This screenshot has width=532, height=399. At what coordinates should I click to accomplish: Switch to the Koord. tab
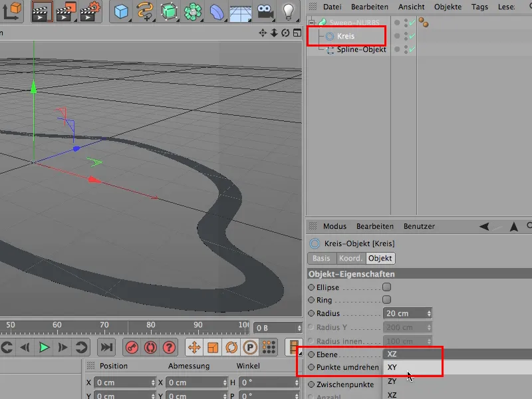[351, 258]
